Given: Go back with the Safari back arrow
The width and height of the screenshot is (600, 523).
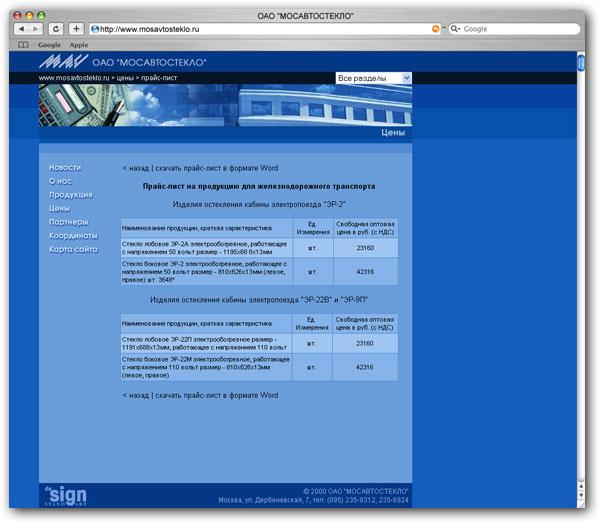Looking at the screenshot, I should [x=21, y=29].
